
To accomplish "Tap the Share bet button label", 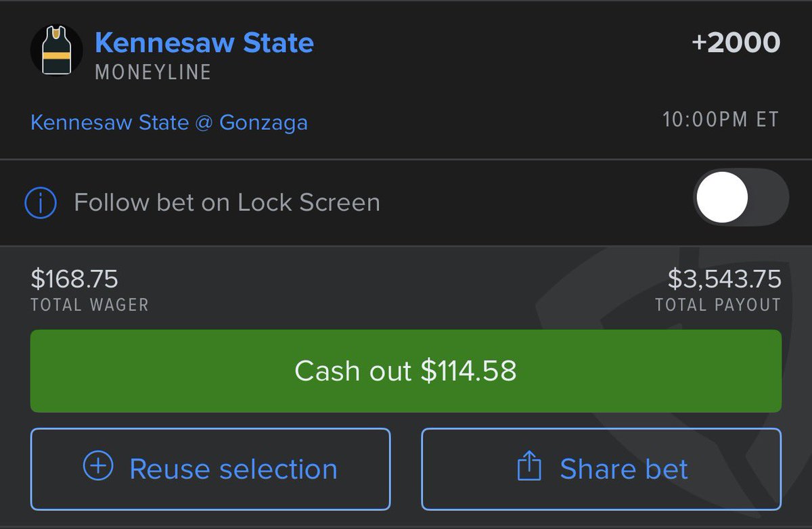I will point(623,469).
